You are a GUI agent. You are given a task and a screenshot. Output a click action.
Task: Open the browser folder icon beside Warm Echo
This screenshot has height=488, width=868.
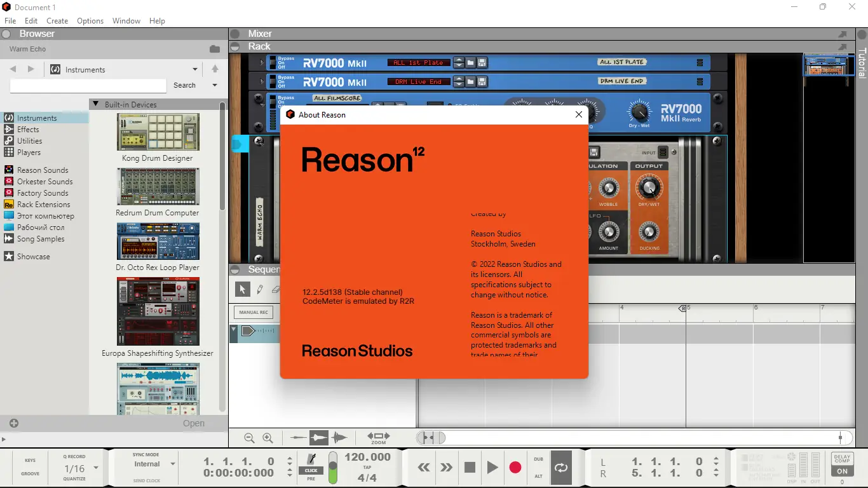215,49
